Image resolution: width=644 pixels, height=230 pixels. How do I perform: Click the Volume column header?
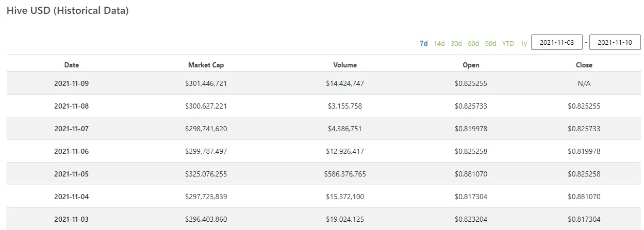click(345, 65)
